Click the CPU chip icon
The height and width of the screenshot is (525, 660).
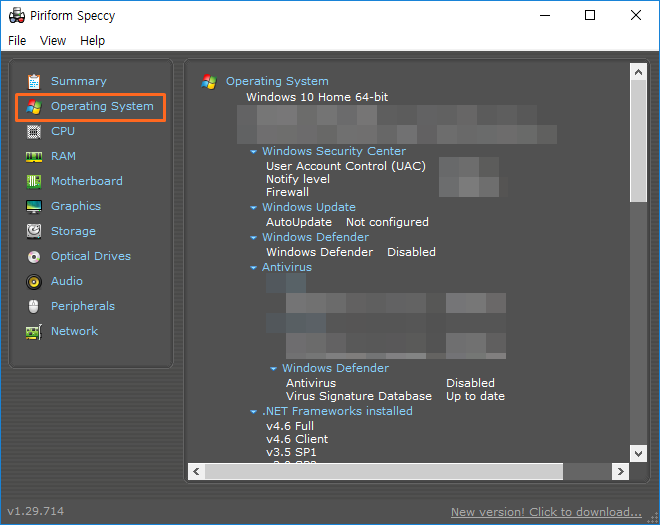click(34, 132)
